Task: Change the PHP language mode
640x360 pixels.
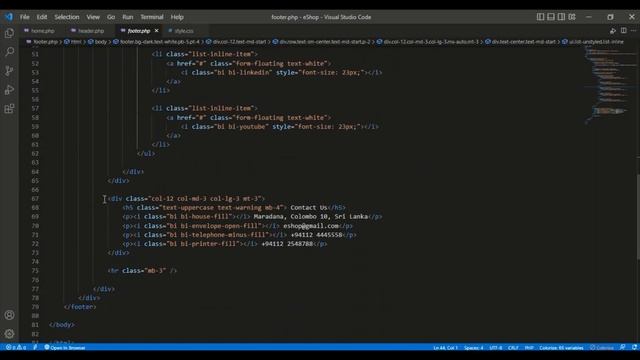Action: click(529, 348)
